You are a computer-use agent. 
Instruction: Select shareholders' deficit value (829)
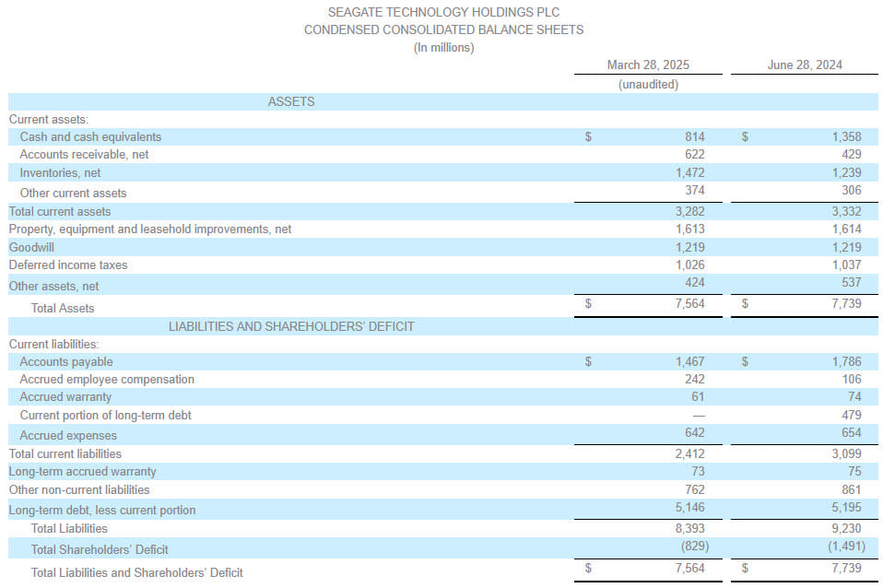(695, 547)
